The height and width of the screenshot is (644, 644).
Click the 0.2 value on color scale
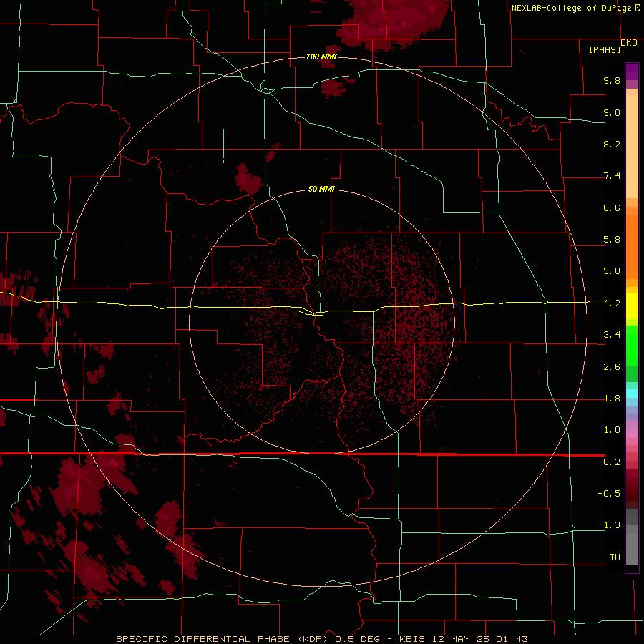[x=612, y=462]
